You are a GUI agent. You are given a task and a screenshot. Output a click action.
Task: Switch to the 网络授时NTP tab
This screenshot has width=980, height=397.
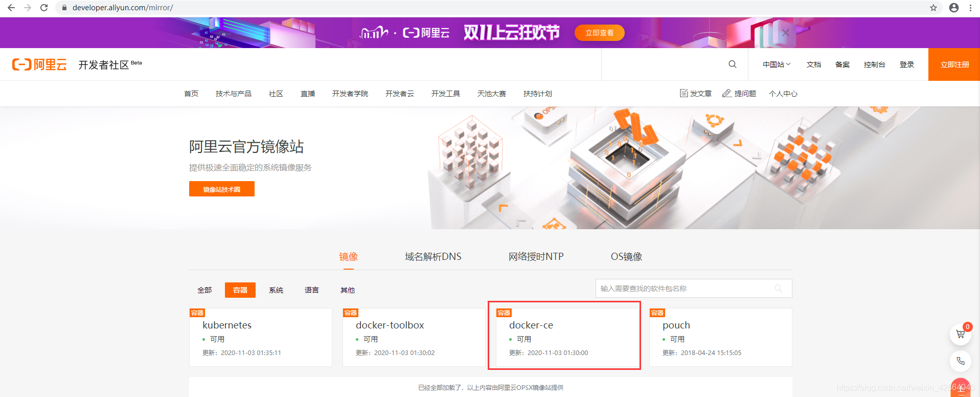coord(536,257)
